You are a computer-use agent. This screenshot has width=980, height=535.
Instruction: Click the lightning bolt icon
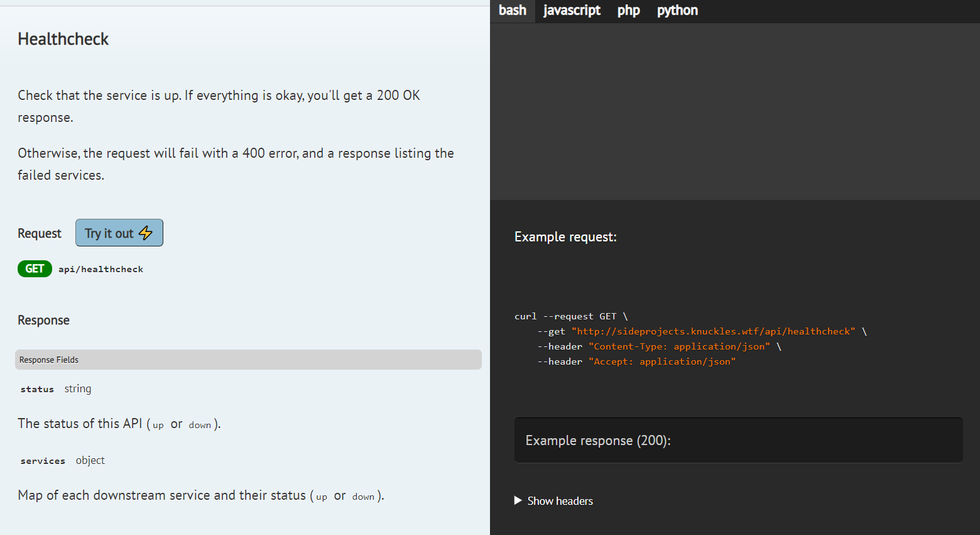146,233
